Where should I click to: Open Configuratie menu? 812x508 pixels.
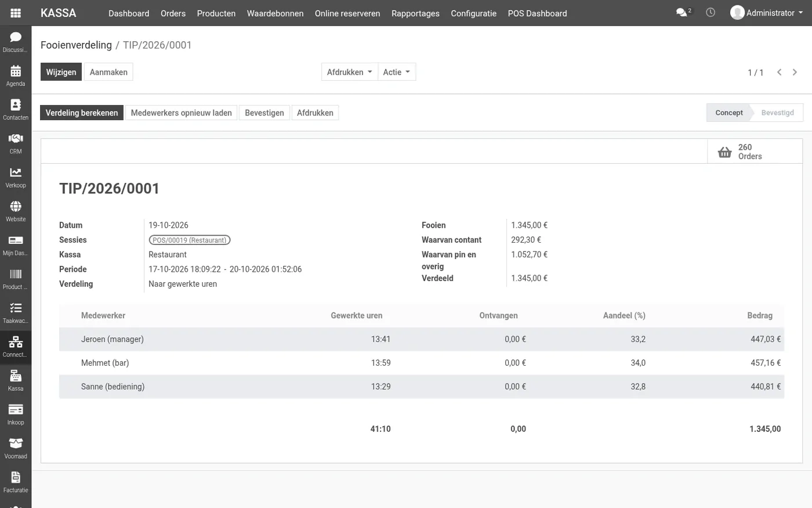click(473, 13)
